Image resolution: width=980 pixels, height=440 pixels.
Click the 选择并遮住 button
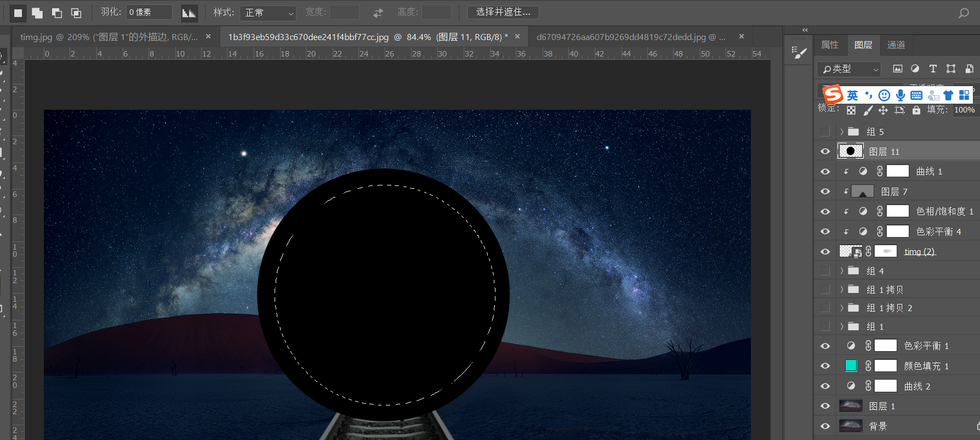pyautogui.click(x=503, y=12)
